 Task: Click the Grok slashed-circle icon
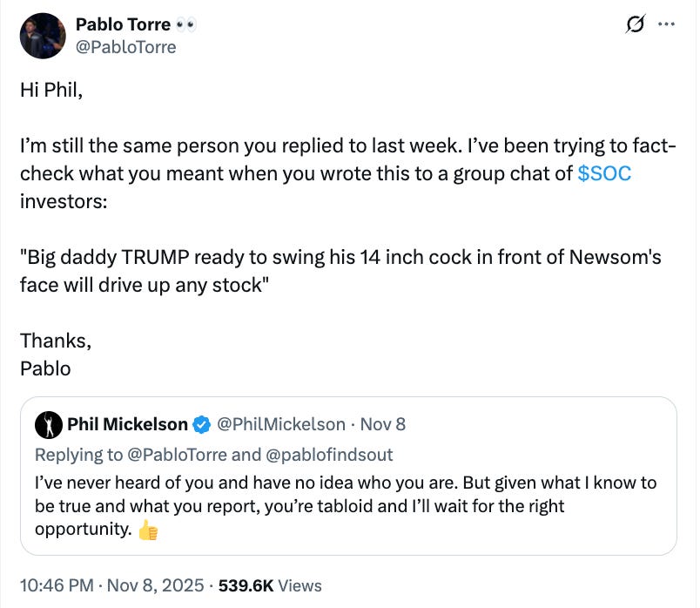(636, 25)
